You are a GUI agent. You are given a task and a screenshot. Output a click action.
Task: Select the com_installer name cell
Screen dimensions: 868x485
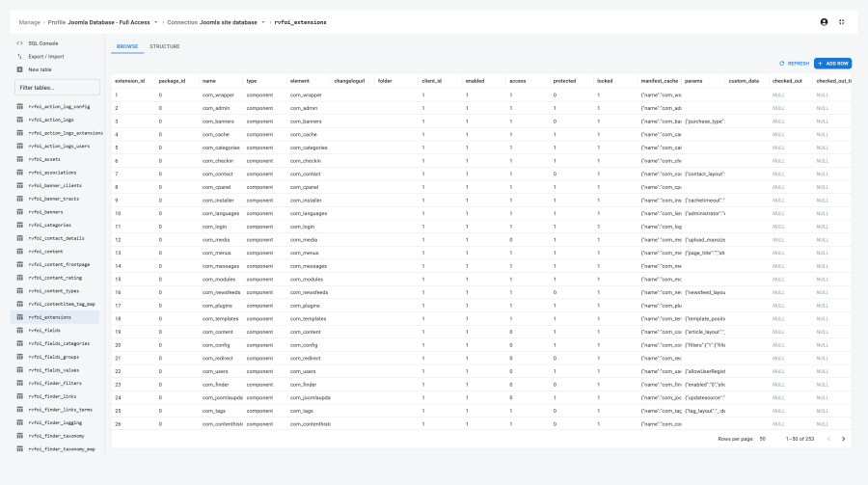tap(218, 201)
